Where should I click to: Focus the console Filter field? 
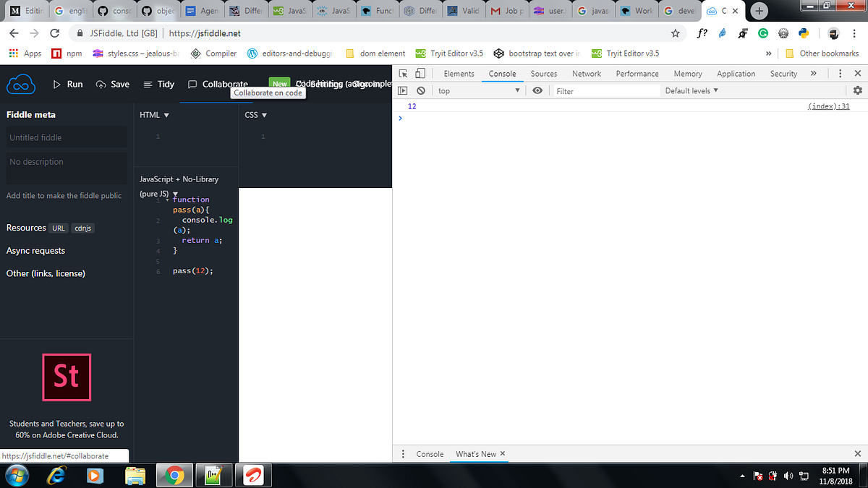coord(606,91)
